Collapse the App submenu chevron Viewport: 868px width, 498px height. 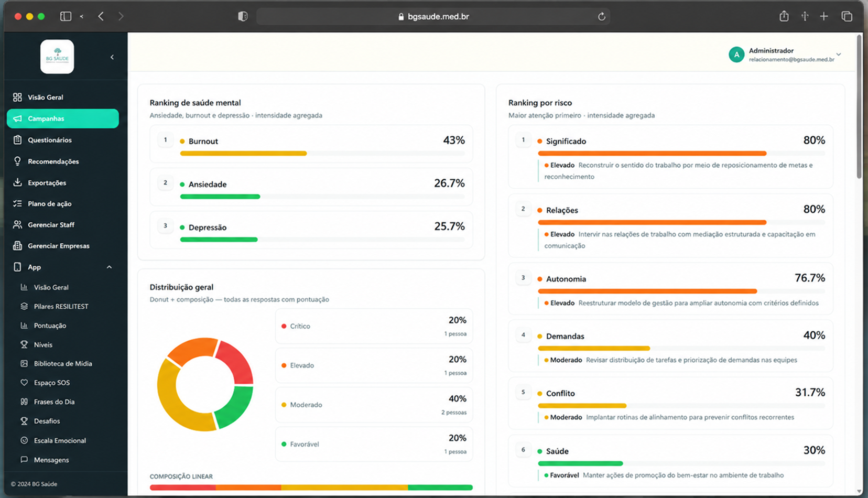pos(109,267)
